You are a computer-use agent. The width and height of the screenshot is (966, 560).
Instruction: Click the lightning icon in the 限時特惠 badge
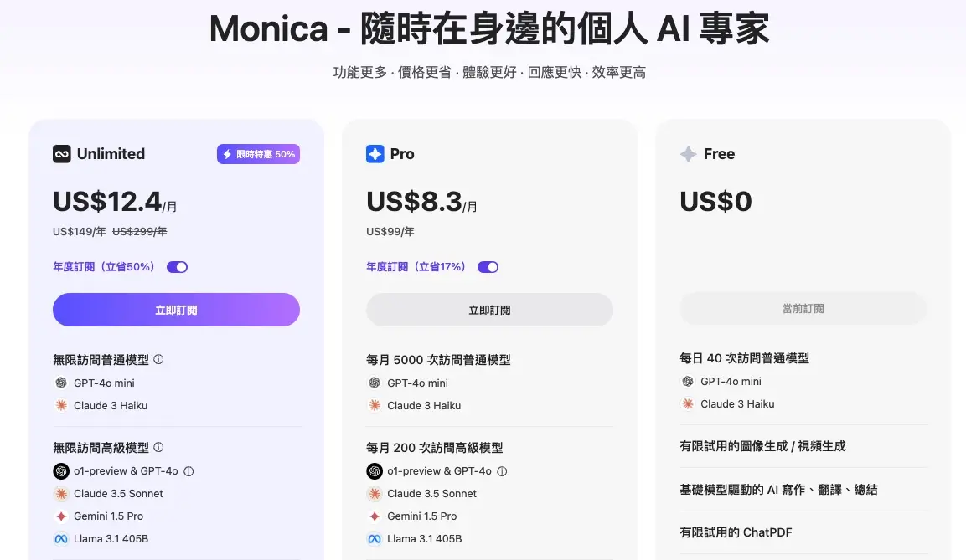click(x=226, y=154)
